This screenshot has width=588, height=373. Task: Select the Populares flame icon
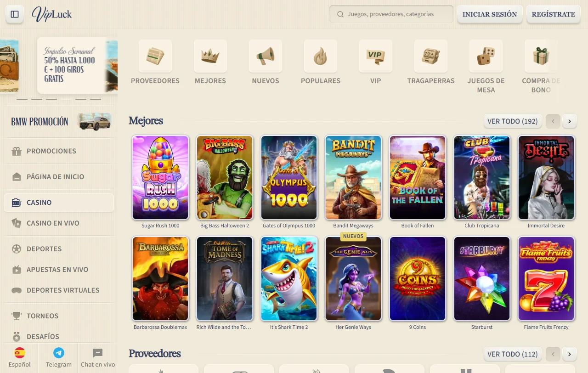(x=321, y=56)
